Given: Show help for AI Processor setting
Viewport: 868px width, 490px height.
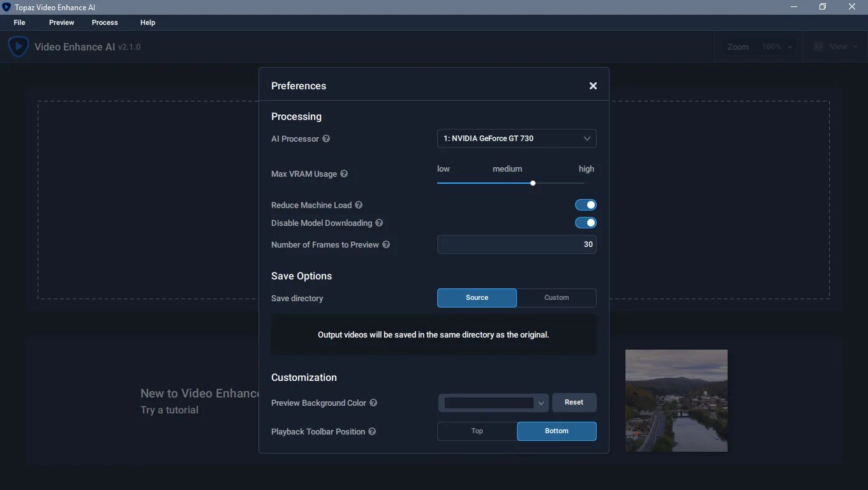Looking at the screenshot, I should coord(326,138).
